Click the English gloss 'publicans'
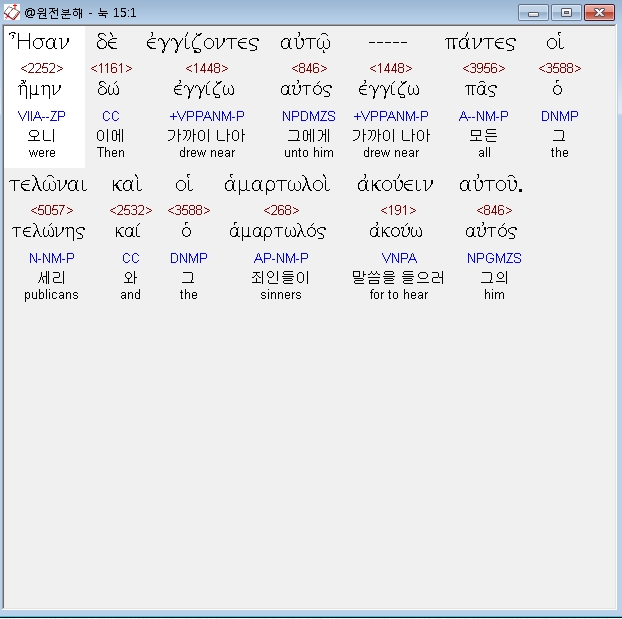 coord(51,295)
